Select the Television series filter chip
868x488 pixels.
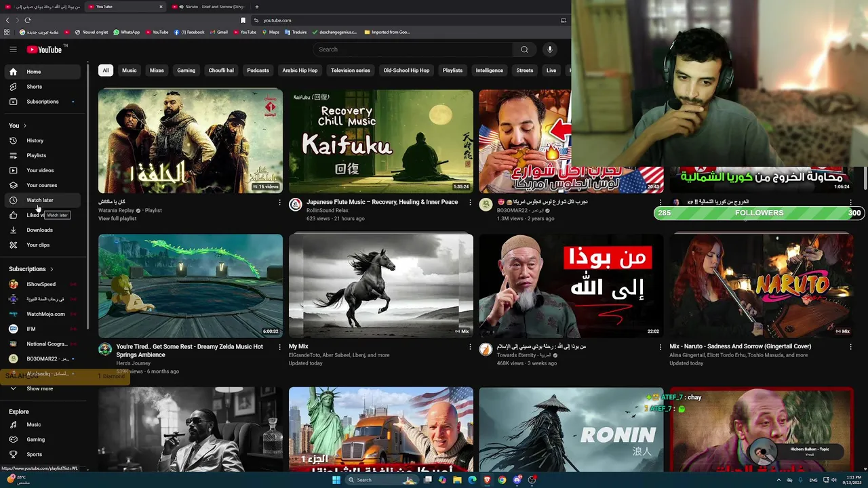351,70
